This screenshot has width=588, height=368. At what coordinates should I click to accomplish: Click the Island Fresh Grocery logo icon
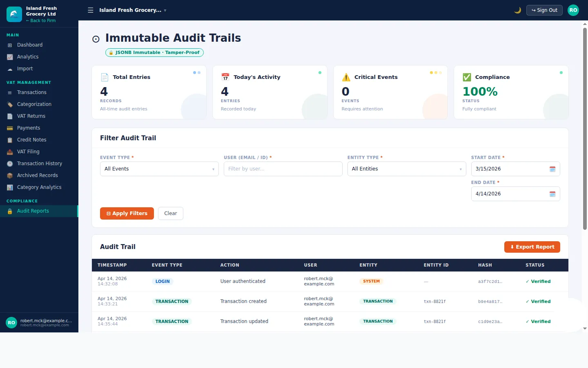[x=14, y=14]
